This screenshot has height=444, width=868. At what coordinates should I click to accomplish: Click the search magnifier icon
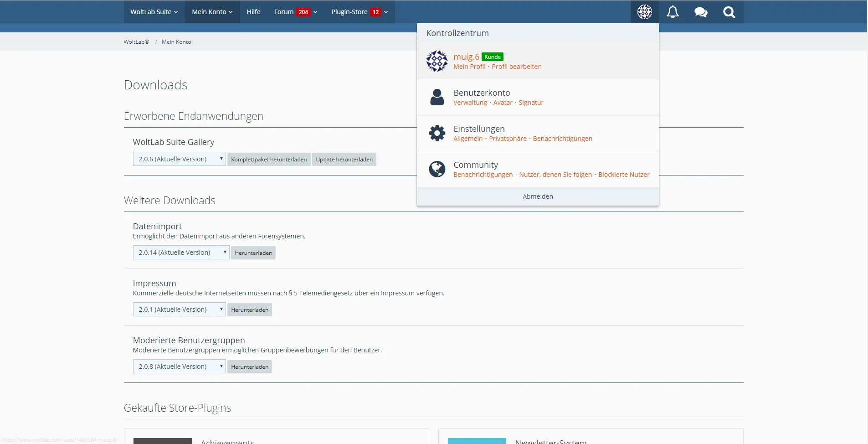(x=729, y=12)
